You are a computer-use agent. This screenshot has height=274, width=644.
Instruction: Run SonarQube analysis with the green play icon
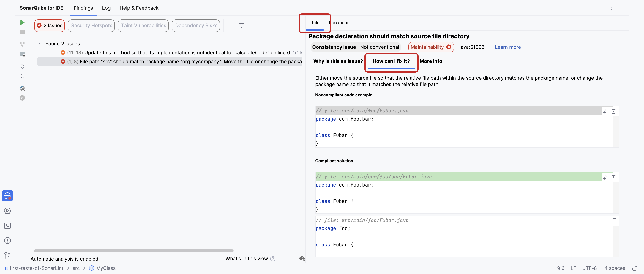pos(22,22)
